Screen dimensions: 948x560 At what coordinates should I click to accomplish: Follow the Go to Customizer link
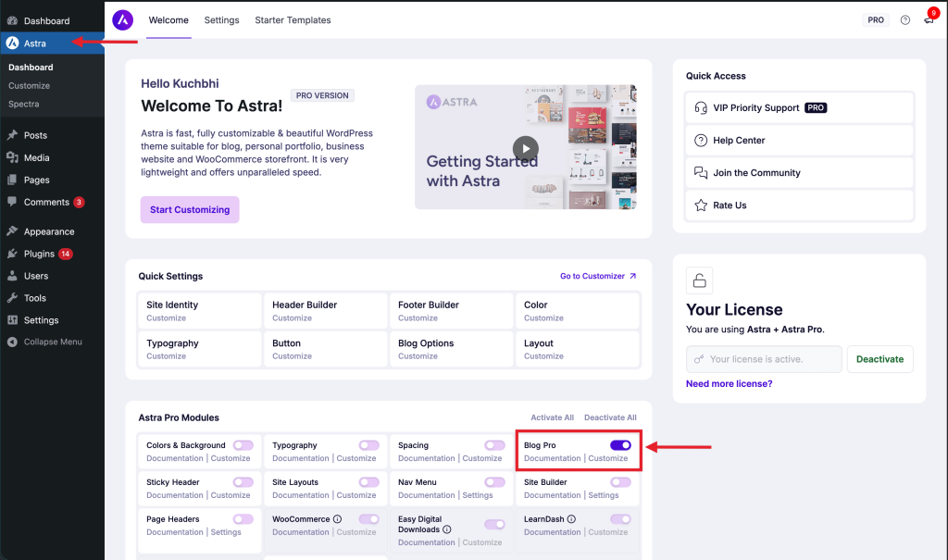[598, 276]
